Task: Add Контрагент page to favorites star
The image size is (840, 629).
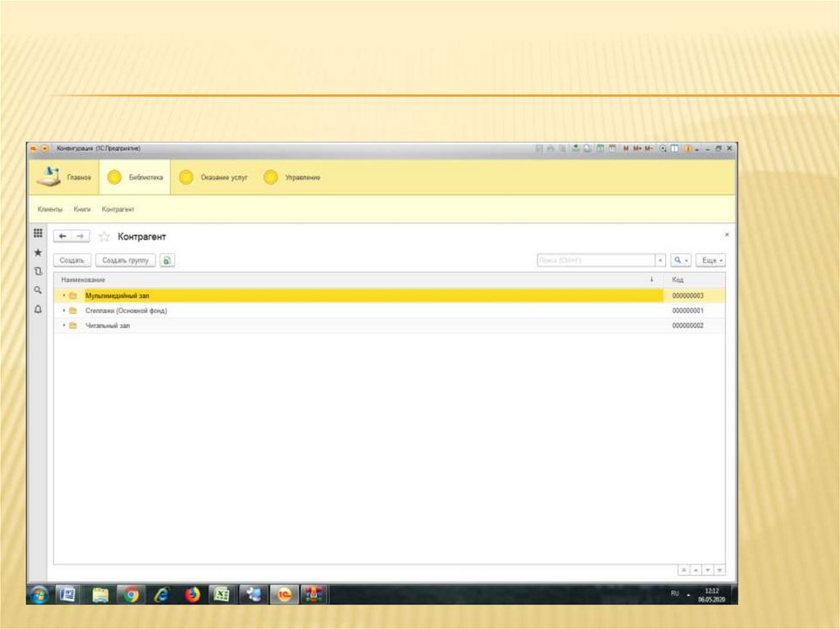Action: click(104, 237)
